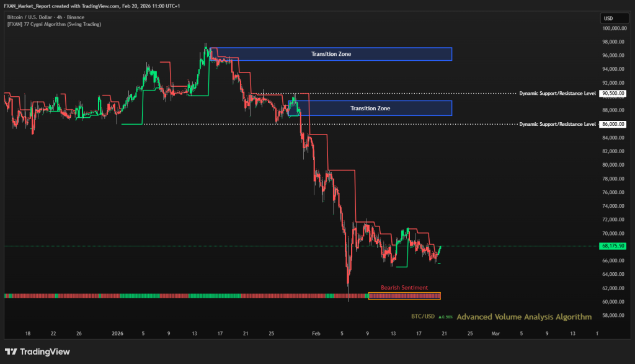Click the BTC/USD ticker label

(422, 317)
